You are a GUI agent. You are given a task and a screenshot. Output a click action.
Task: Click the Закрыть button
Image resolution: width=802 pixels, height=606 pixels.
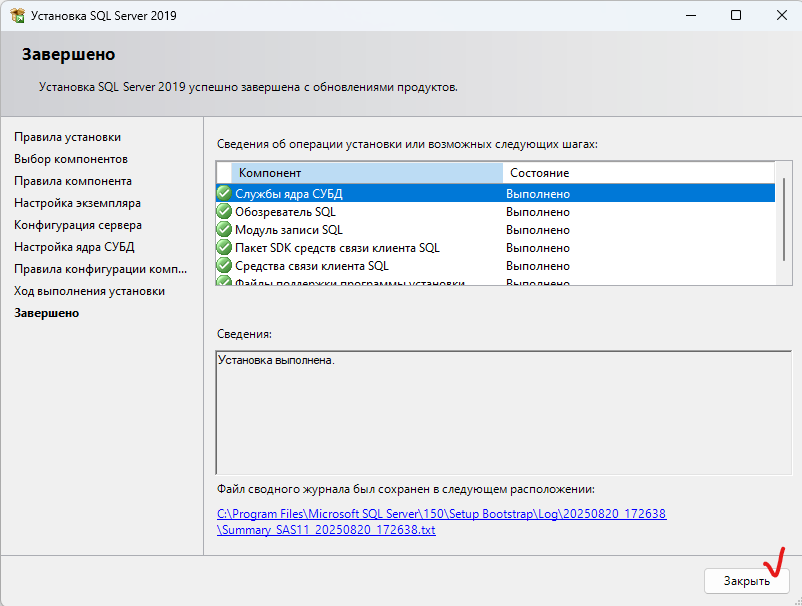[x=746, y=581]
